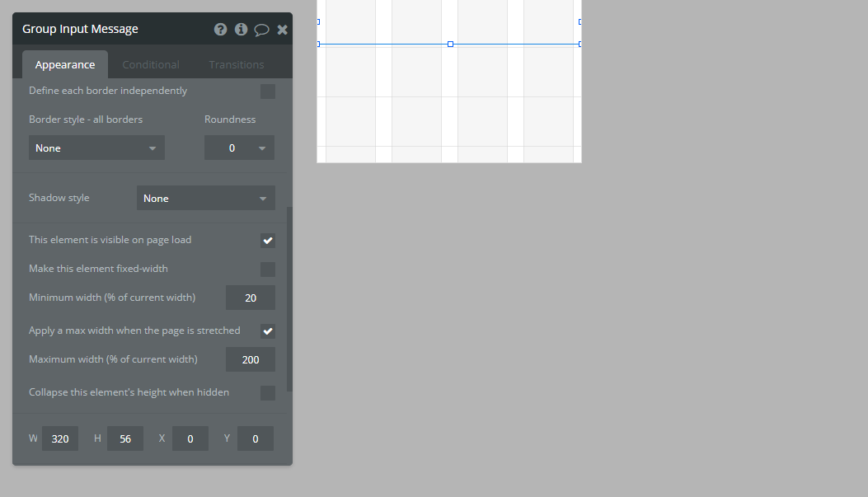This screenshot has width=868, height=497.
Task: Click the Group Input Message panel title
Action: click(x=80, y=29)
